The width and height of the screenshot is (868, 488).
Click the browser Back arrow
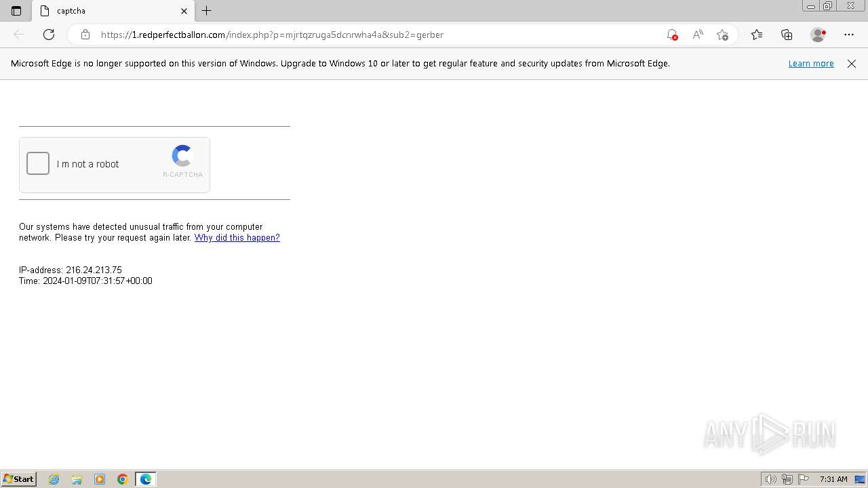pos(19,35)
